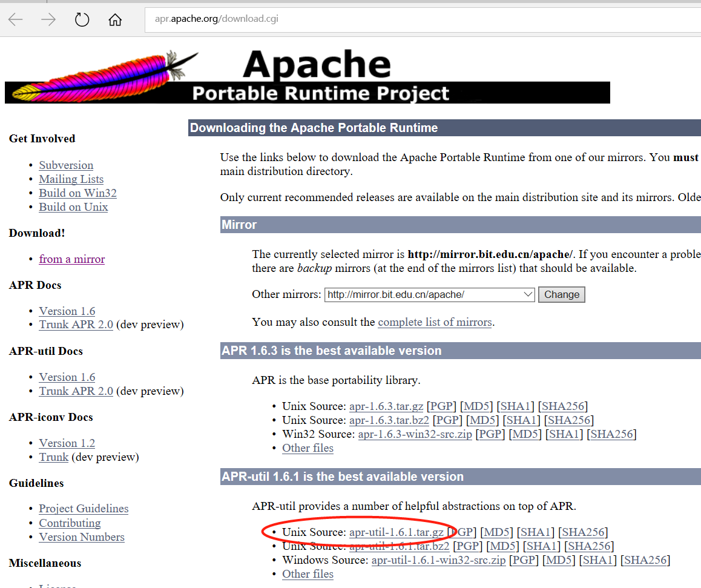Click the Change mirror button
The image size is (701, 588).
[x=562, y=295]
